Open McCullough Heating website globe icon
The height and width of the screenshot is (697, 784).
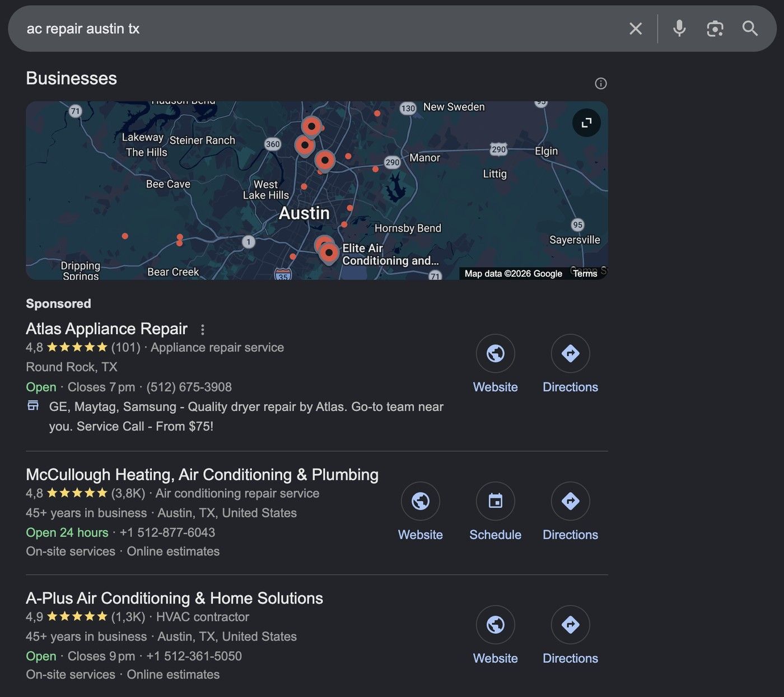[x=421, y=501]
